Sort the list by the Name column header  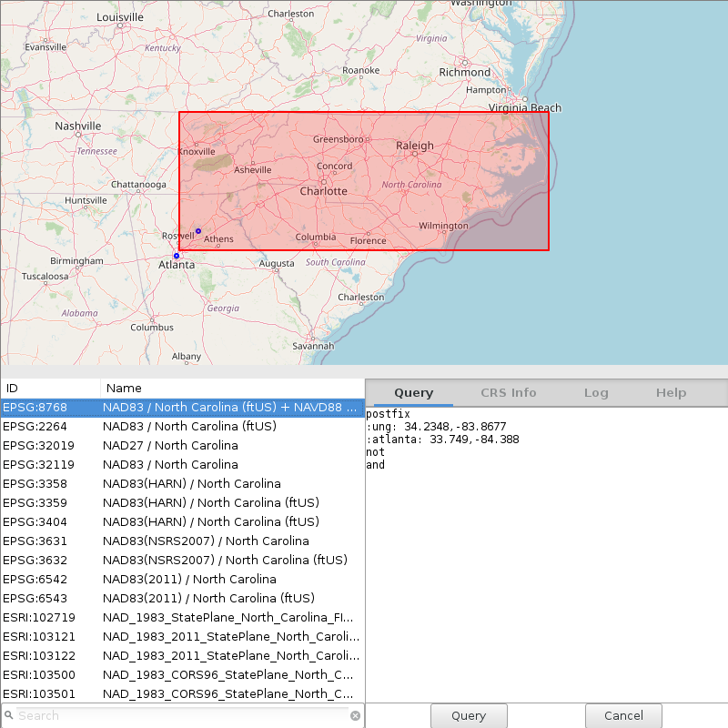point(232,388)
